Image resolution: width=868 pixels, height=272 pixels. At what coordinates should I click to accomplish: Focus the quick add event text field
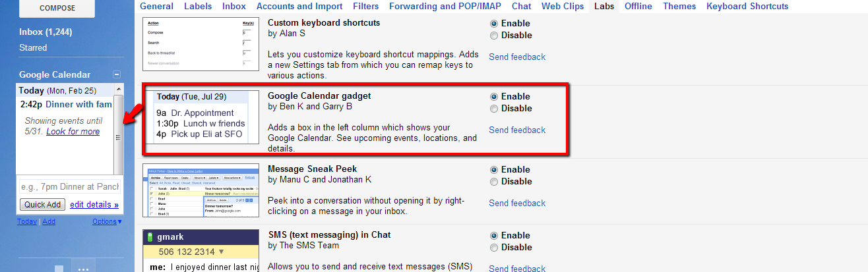[x=69, y=187]
